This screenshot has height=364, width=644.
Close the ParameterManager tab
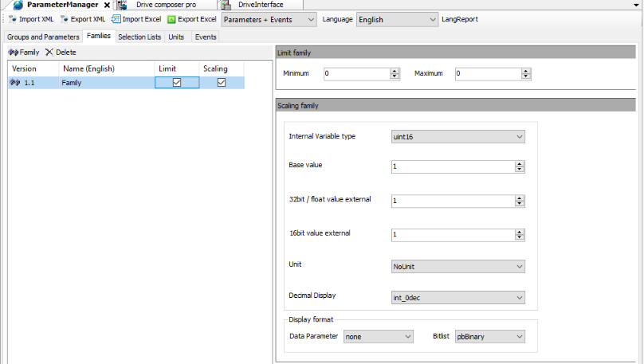pos(107,5)
